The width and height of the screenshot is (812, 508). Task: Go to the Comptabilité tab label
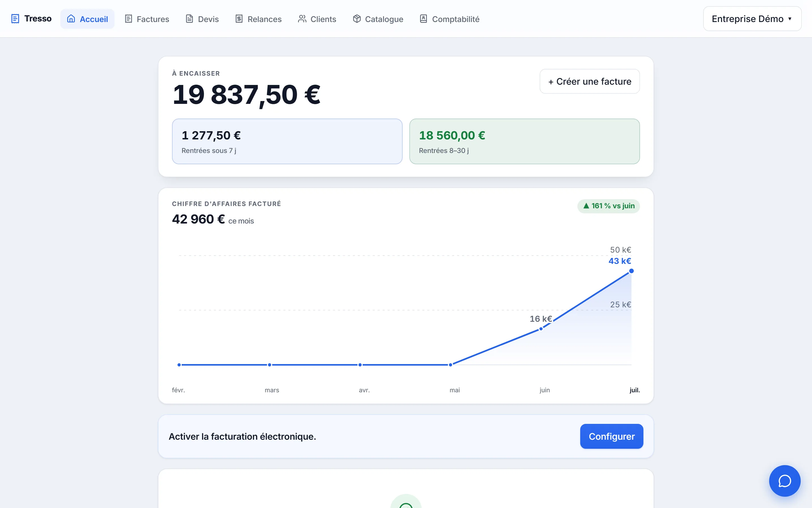pos(455,19)
